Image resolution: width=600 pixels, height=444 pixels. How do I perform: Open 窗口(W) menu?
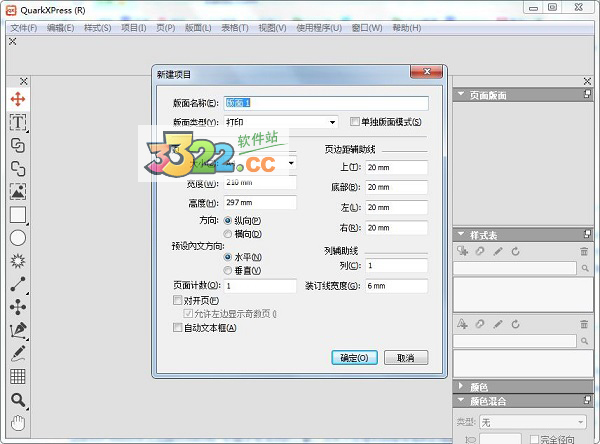click(367, 28)
